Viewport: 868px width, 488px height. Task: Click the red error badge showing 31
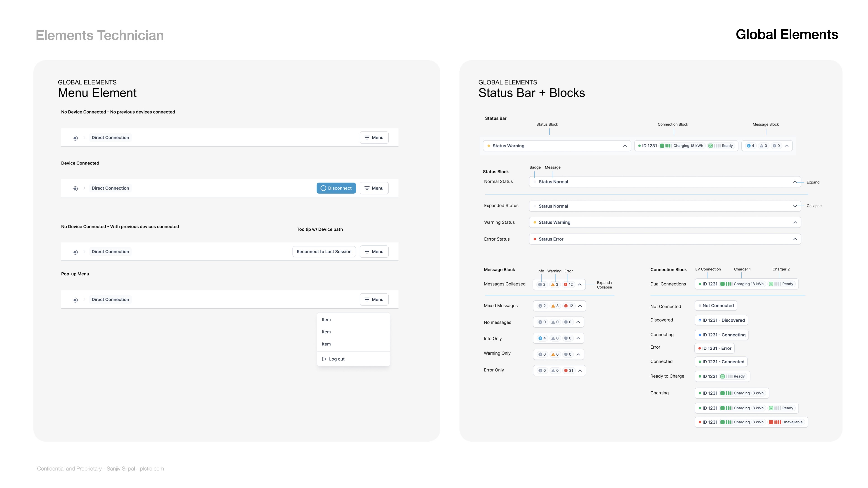pos(568,371)
